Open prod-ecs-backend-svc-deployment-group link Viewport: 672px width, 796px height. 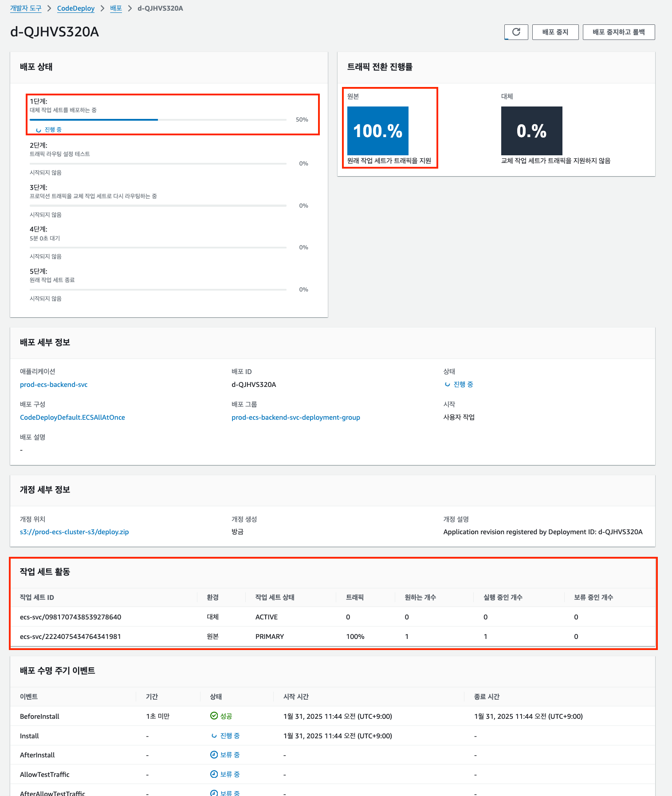click(296, 418)
